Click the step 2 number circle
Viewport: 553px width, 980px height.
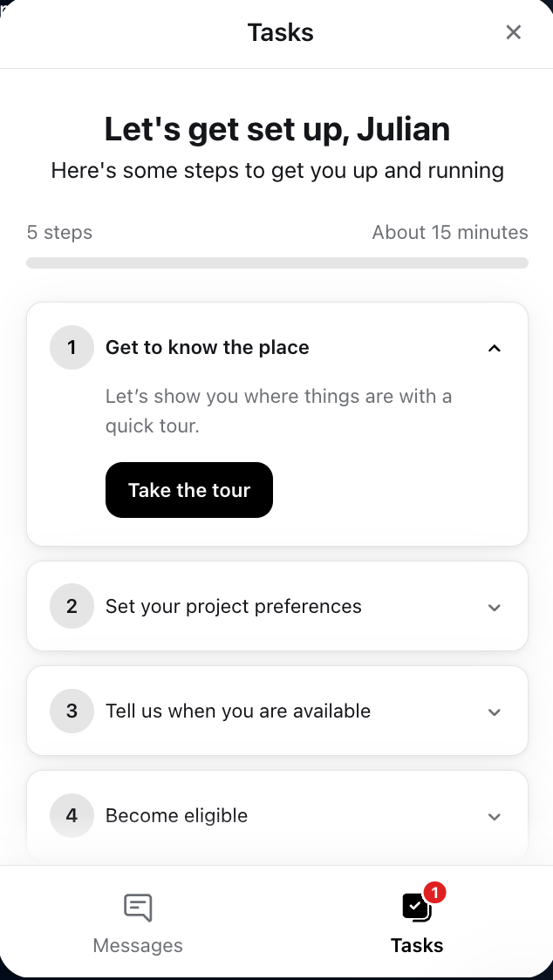click(x=72, y=606)
